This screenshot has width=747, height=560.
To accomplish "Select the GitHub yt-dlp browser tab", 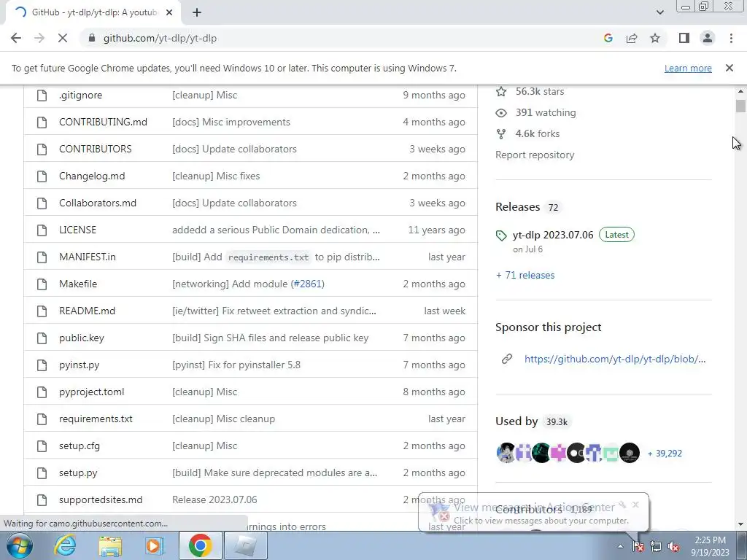I will pos(93,13).
